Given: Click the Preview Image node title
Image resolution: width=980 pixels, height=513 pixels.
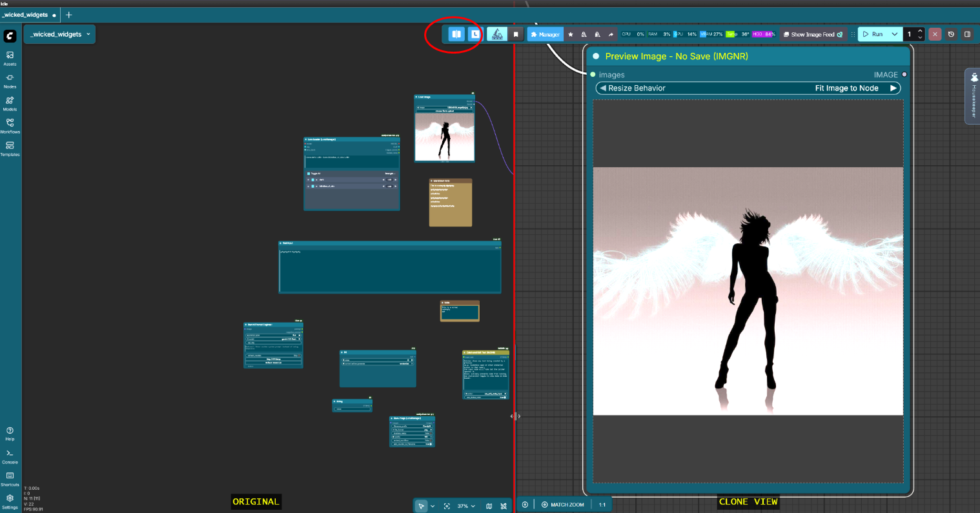Looking at the screenshot, I should pyautogui.click(x=677, y=56).
